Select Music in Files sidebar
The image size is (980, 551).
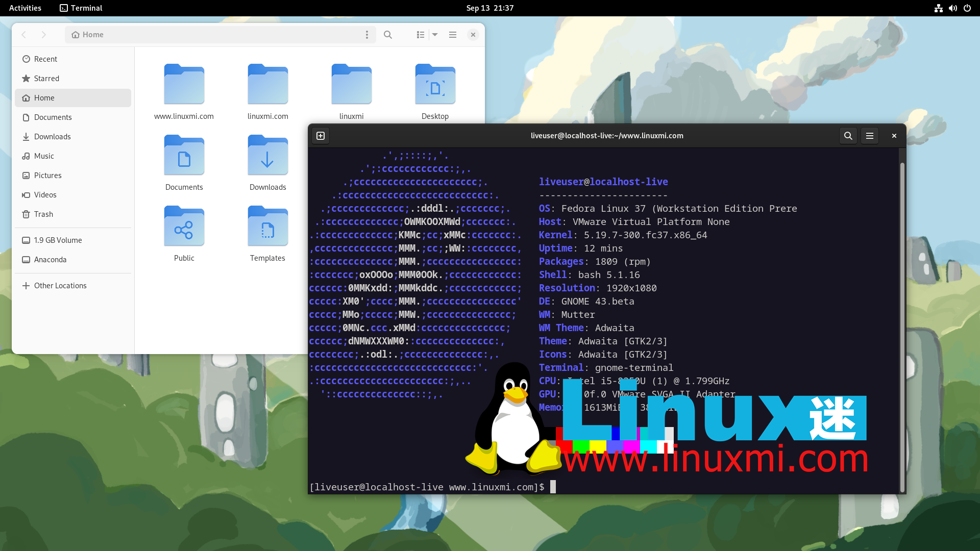coord(73,156)
